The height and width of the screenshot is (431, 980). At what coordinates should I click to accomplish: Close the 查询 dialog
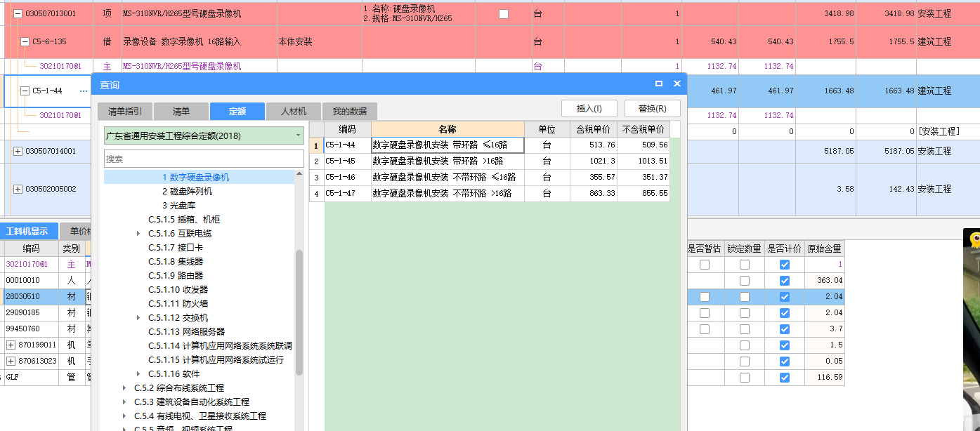(x=677, y=84)
